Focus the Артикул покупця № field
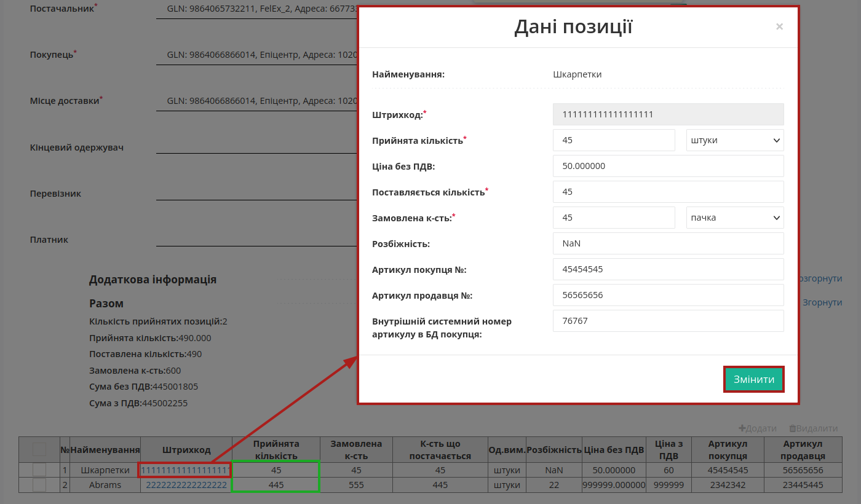The image size is (861, 504). [x=669, y=269]
